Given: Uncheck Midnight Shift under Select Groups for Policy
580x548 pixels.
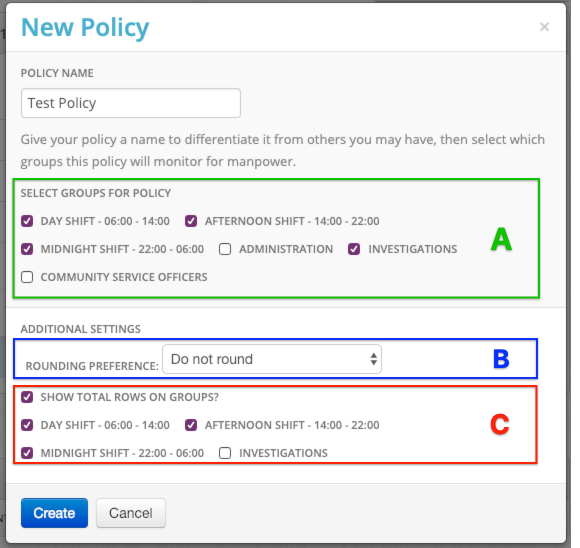Looking at the screenshot, I should point(27,249).
